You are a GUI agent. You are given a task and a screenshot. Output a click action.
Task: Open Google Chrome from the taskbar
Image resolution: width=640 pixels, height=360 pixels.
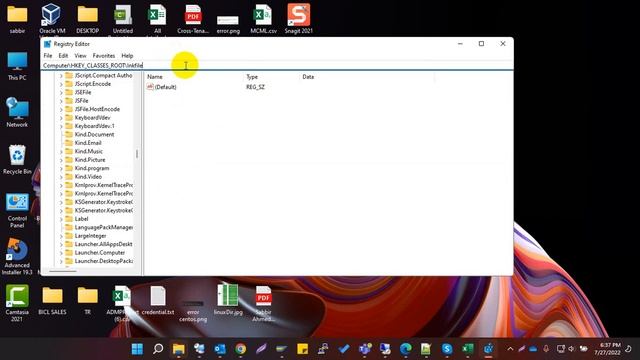pos(240,349)
